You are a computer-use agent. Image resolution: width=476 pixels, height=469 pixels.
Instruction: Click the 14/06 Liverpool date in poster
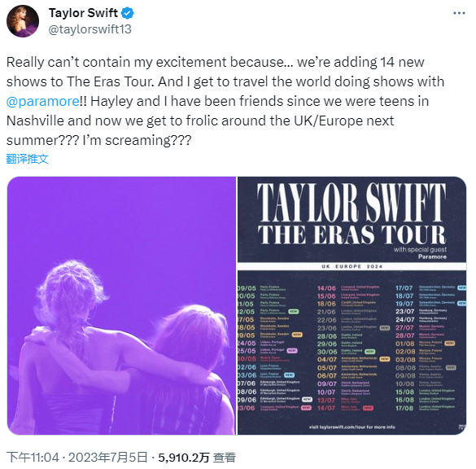(348, 288)
